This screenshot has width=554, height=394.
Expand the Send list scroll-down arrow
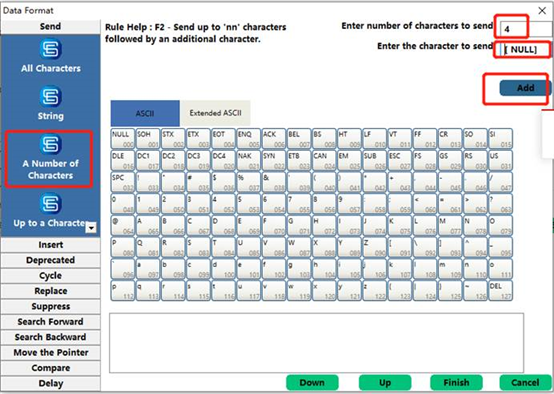pos(91,228)
